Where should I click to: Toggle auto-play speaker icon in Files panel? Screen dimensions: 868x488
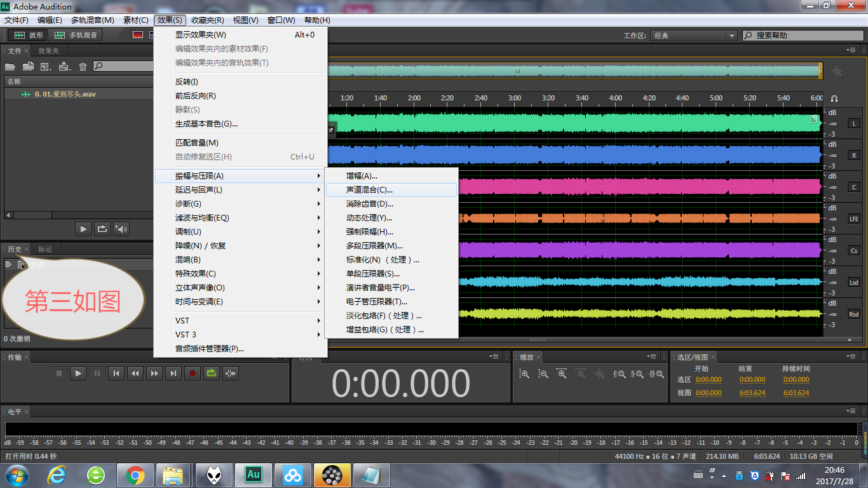point(121,229)
